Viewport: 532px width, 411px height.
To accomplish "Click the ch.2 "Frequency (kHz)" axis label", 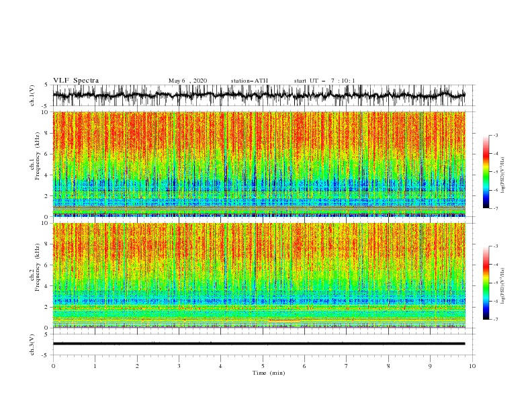I will click(38, 267).
